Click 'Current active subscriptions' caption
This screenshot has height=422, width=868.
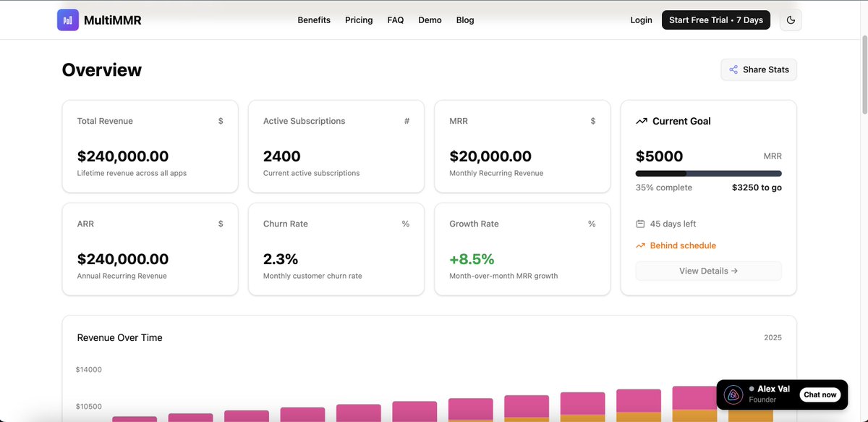tap(311, 173)
